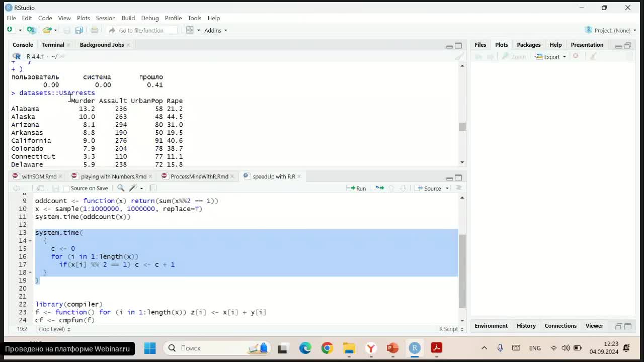Close the speedUp with R.R tab
Screen dimensions: 644x362
299,176
